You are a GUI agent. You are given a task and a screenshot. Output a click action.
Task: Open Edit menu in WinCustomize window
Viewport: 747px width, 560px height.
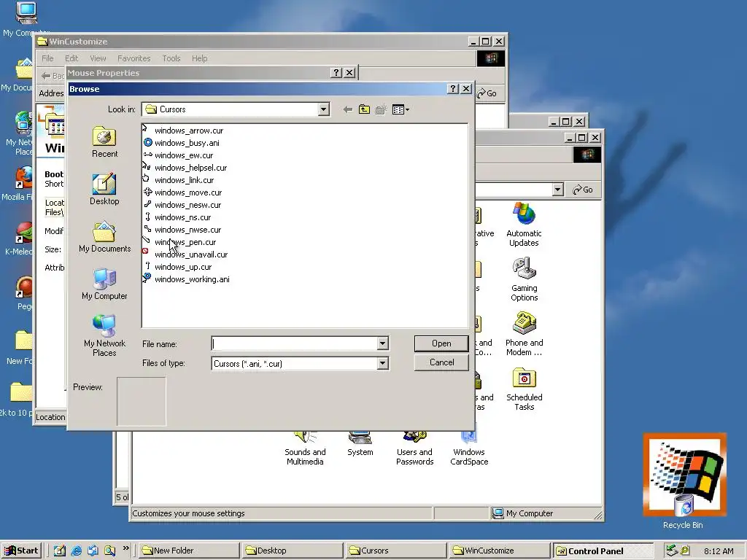[x=71, y=58]
